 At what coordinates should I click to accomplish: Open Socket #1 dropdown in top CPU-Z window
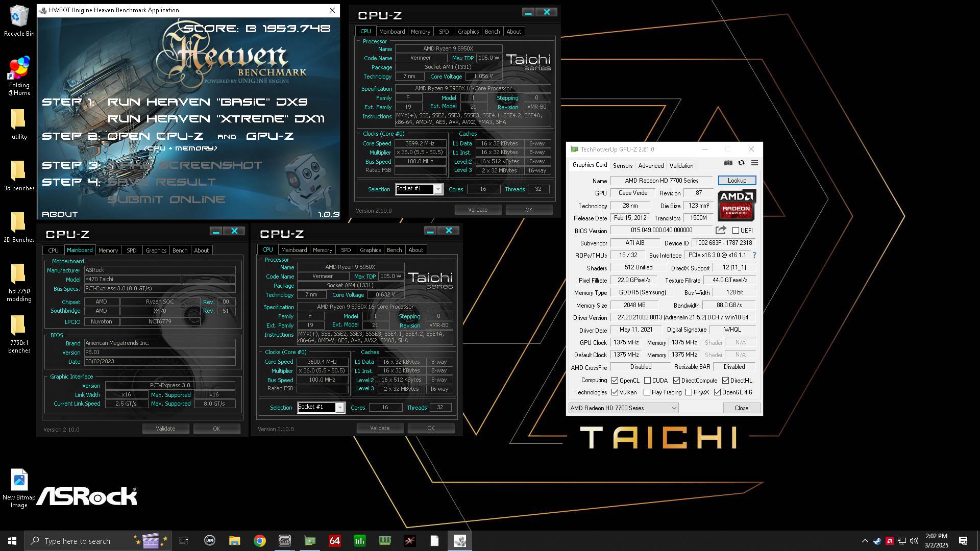[x=419, y=189]
